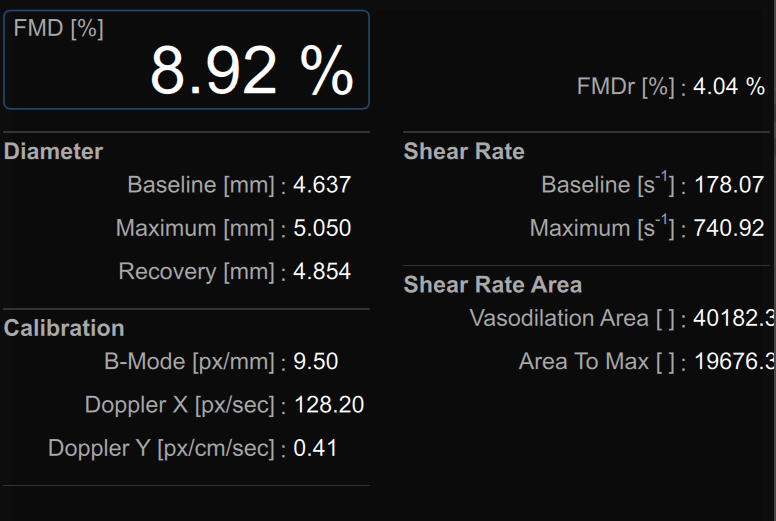
Task: Click the FMDr 4.04 % value
Action: tap(729, 87)
